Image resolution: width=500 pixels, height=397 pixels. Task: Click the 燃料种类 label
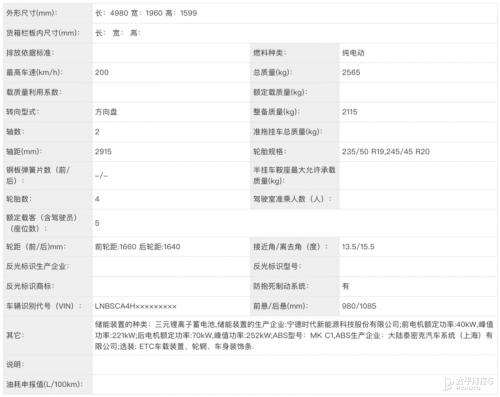[270, 53]
